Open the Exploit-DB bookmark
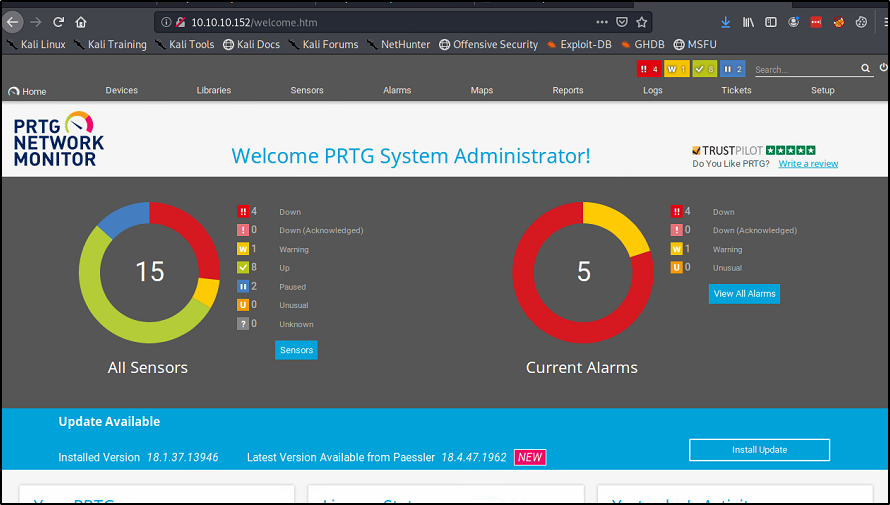Image resolution: width=890 pixels, height=505 pixels. (579, 44)
